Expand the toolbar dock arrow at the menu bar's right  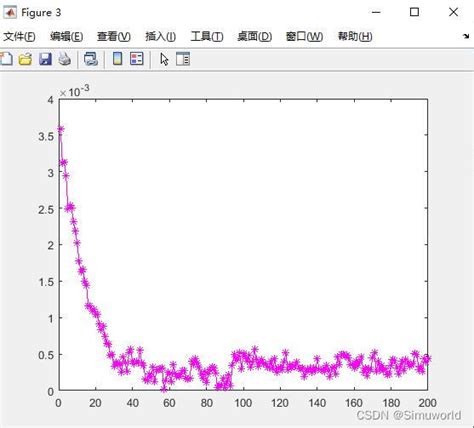[x=466, y=36]
